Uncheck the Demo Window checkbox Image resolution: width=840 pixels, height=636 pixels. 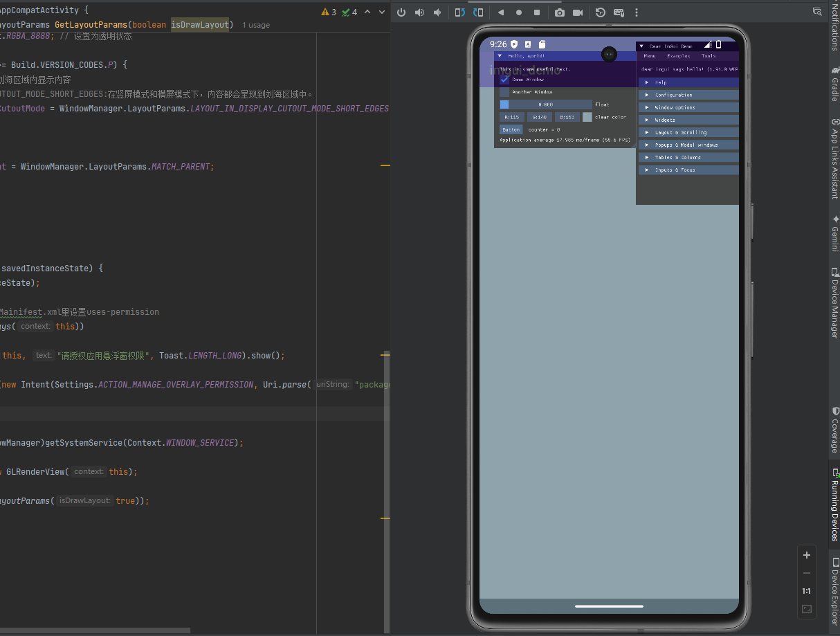click(x=504, y=80)
